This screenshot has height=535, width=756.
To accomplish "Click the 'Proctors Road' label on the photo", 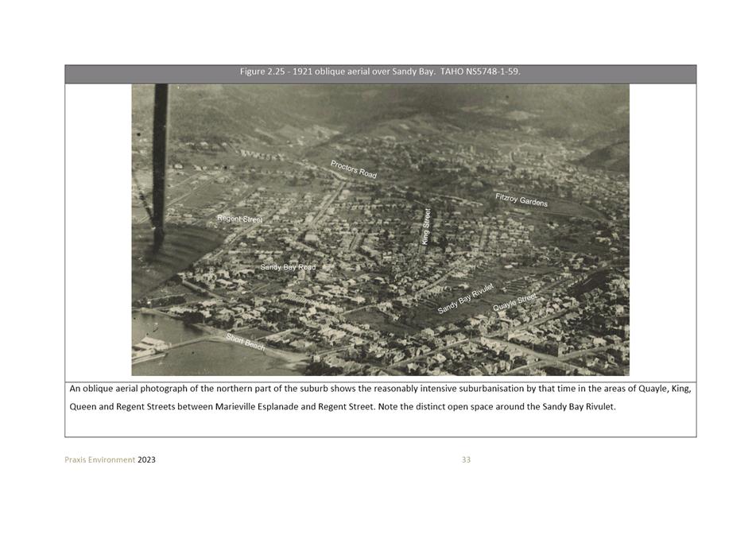I will 354,169.
